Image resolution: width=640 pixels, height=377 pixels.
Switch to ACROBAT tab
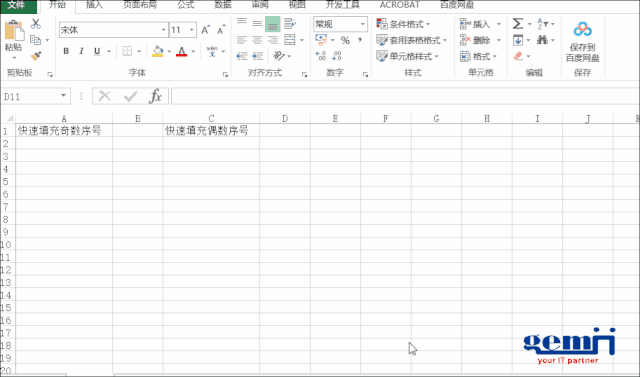400,5
